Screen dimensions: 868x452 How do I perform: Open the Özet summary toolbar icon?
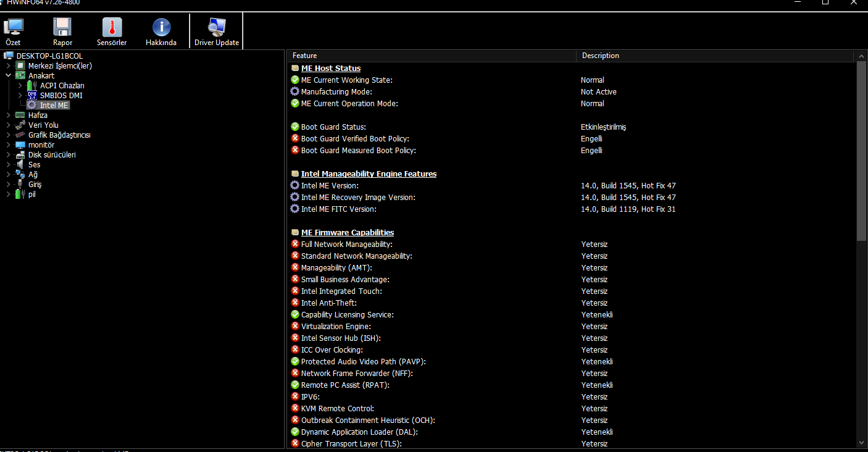13,27
